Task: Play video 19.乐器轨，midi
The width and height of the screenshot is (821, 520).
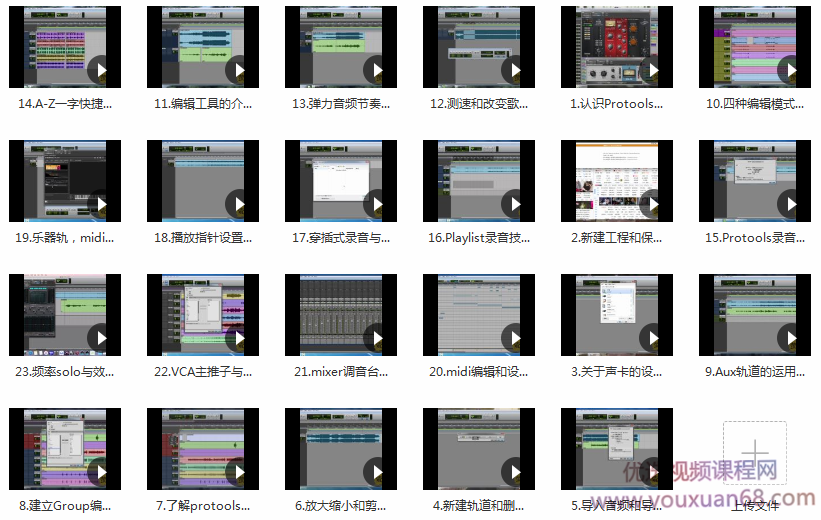Action: click(x=99, y=203)
